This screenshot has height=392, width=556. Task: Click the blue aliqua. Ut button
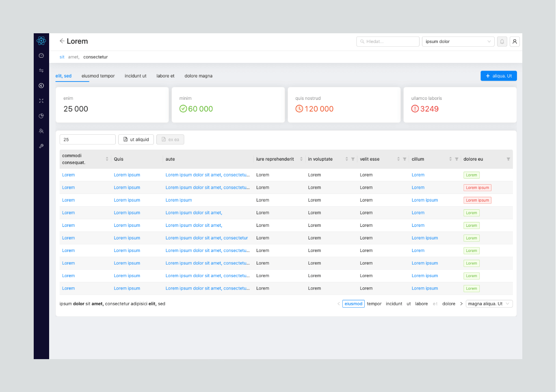(x=499, y=76)
